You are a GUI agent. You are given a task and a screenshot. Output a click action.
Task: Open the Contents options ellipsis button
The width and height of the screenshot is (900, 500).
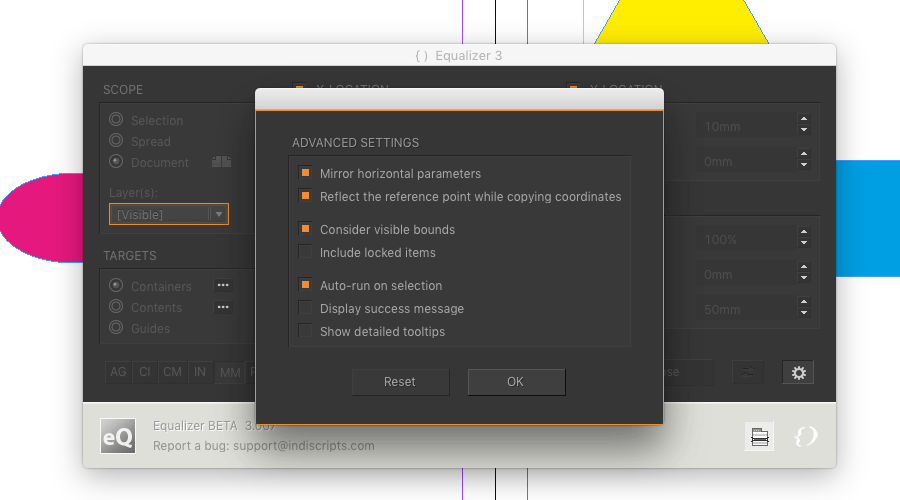[223, 307]
